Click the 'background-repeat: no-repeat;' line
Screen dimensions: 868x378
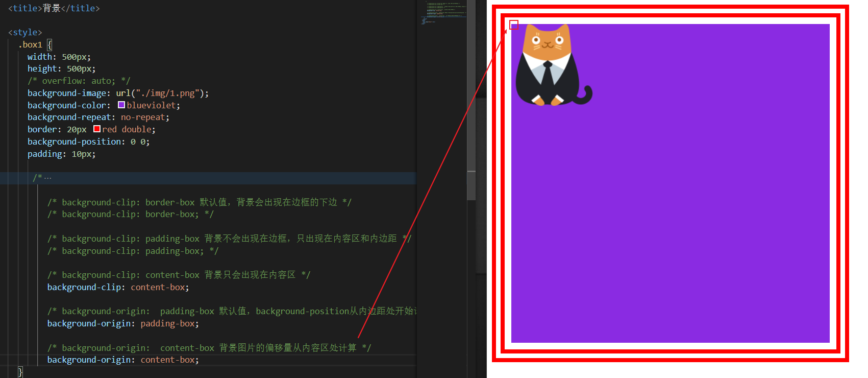point(98,117)
